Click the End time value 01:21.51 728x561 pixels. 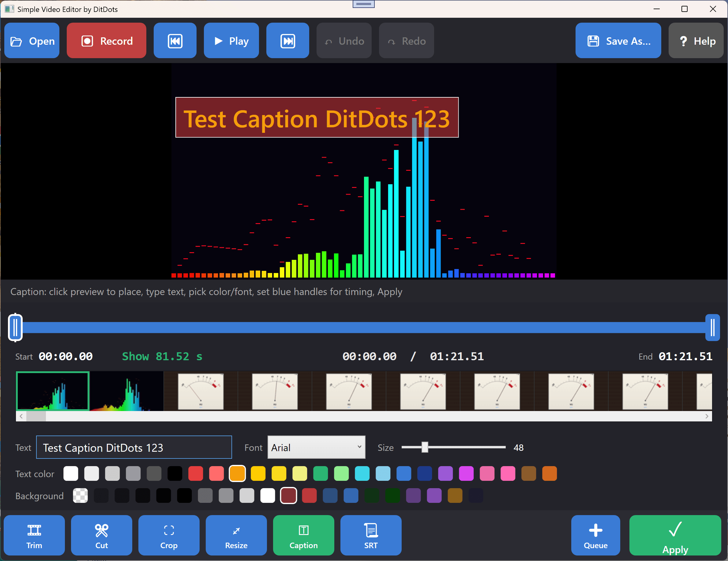(685, 356)
